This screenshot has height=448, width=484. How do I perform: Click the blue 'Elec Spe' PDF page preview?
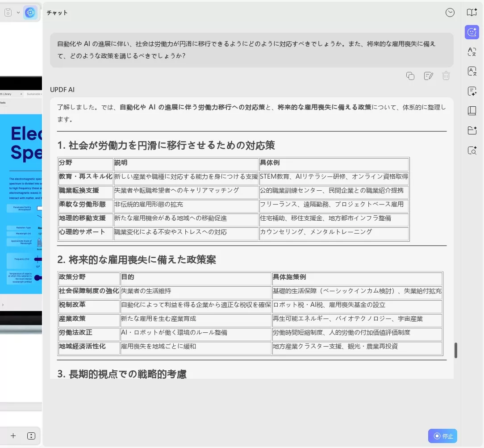[x=21, y=204]
